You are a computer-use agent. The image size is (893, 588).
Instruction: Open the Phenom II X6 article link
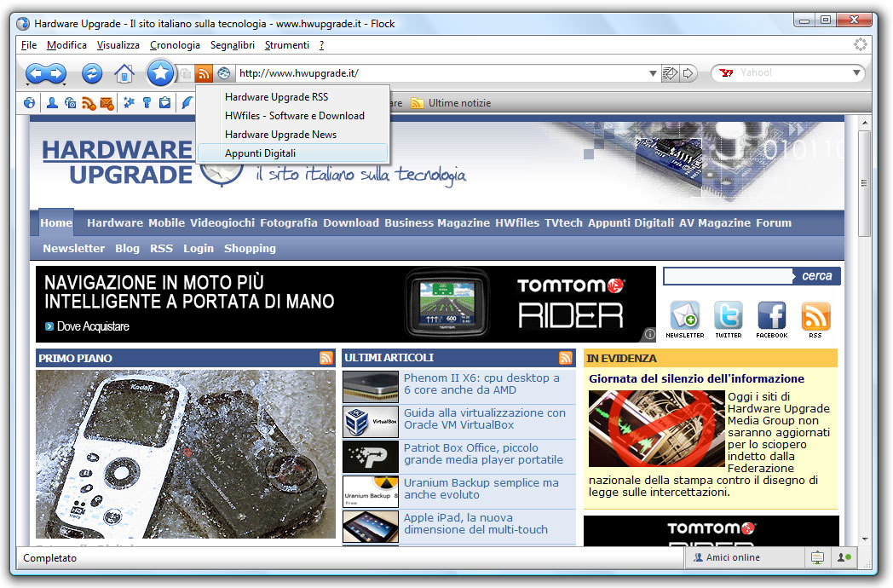(481, 384)
